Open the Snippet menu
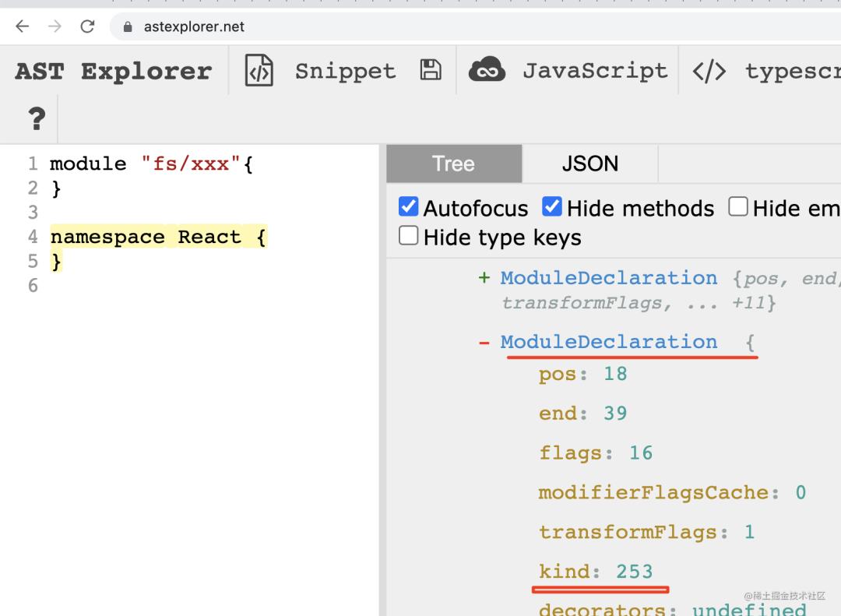The height and width of the screenshot is (616, 841). click(x=346, y=71)
